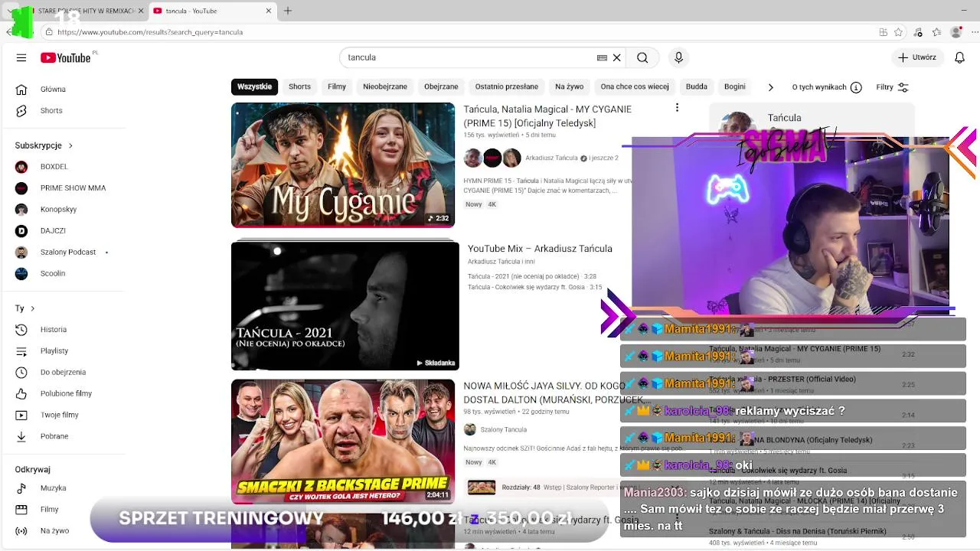The image size is (980, 551).
Task: Bookmark this page with star icon
Action: pyautogui.click(x=898, y=32)
